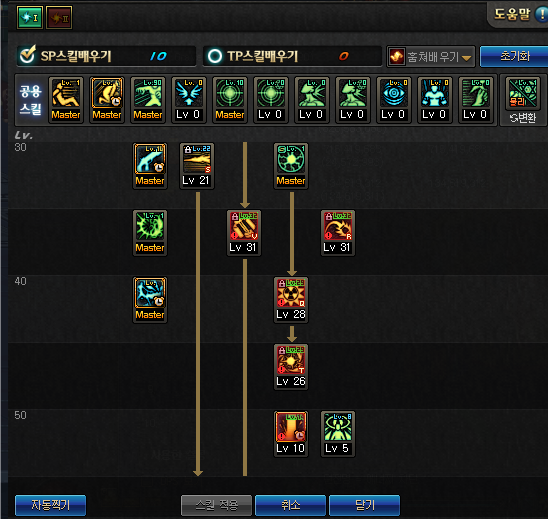The height and width of the screenshot is (519, 548).
Task: Toggle the 물리 변환 conversion button
Action: (522, 100)
